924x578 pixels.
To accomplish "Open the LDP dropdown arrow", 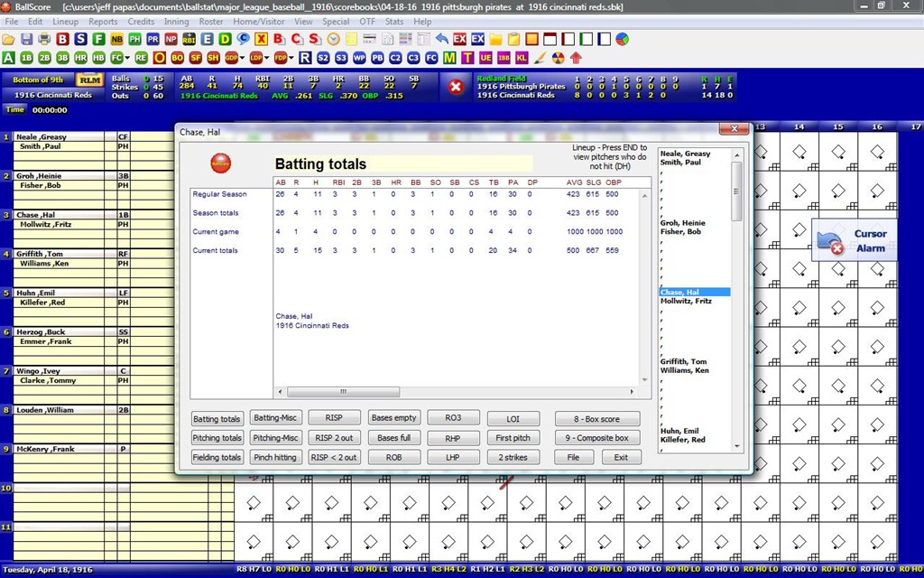I will click(266, 58).
